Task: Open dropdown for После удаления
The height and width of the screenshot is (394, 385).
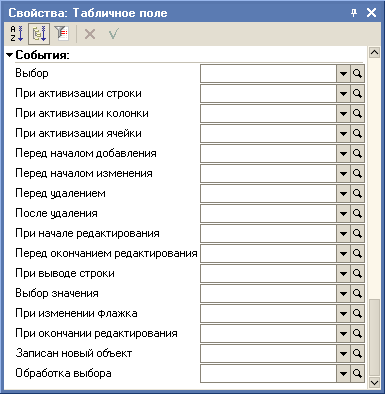Action: tap(343, 214)
